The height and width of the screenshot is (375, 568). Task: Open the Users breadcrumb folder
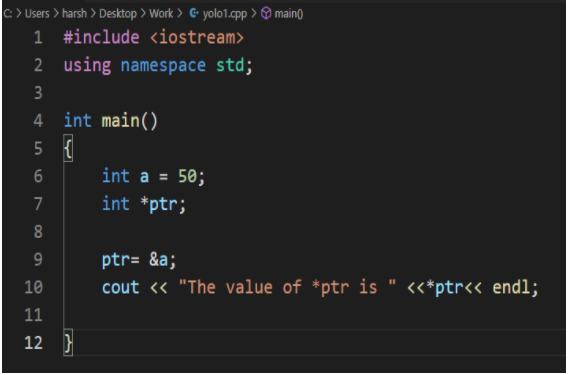click(37, 14)
